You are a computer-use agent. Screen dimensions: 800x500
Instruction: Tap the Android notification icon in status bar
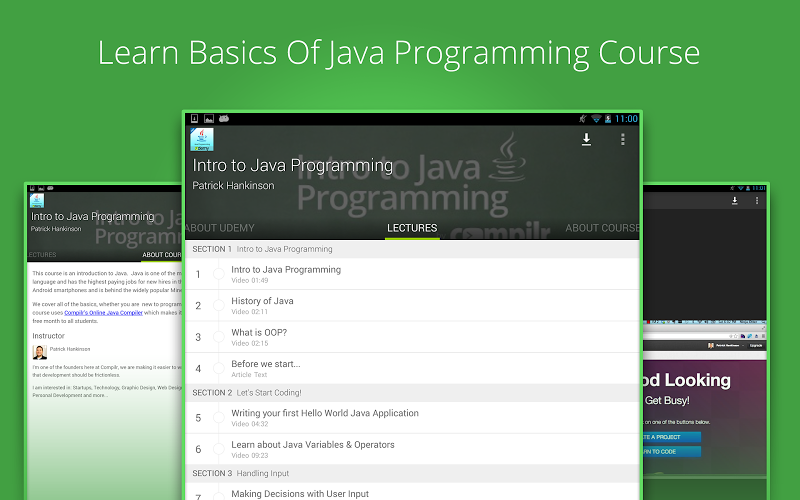[223, 118]
